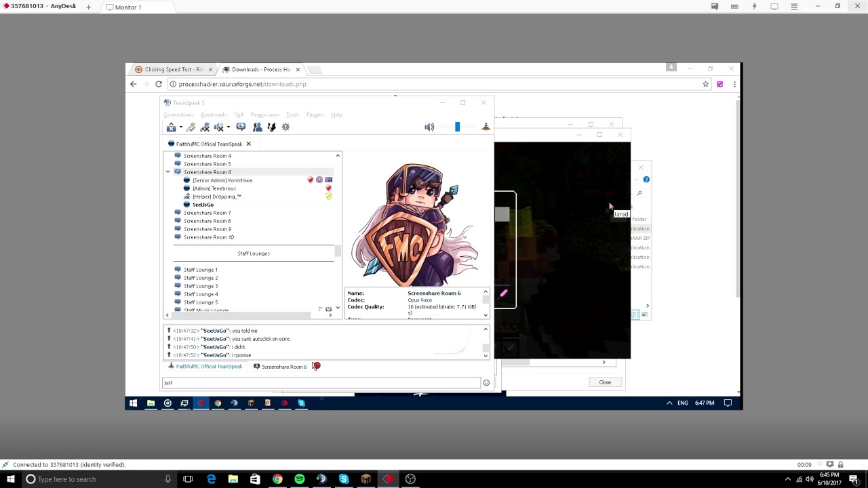Click the channel tree right-arrow horizontal scroll button

pos(330,315)
